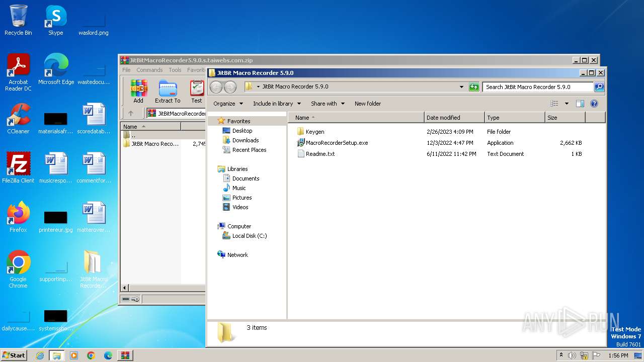The image size is (644, 362).
Task: Select Recent Places in Favorites
Action: pyautogui.click(x=245, y=150)
